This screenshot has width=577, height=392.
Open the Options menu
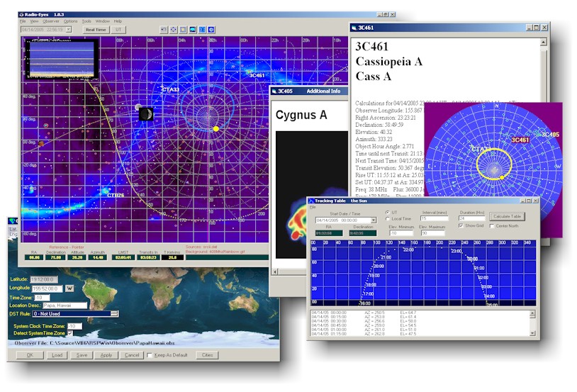[x=71, y=21]
